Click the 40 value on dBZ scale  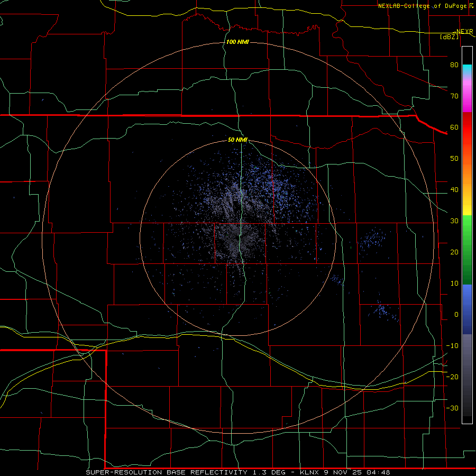tap(454, 190)
